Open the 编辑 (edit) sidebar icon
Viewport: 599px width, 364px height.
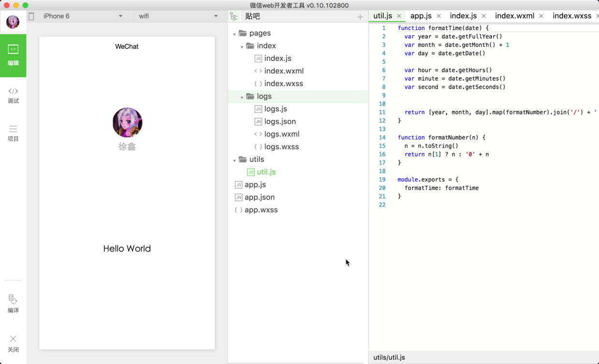(13, 56)
